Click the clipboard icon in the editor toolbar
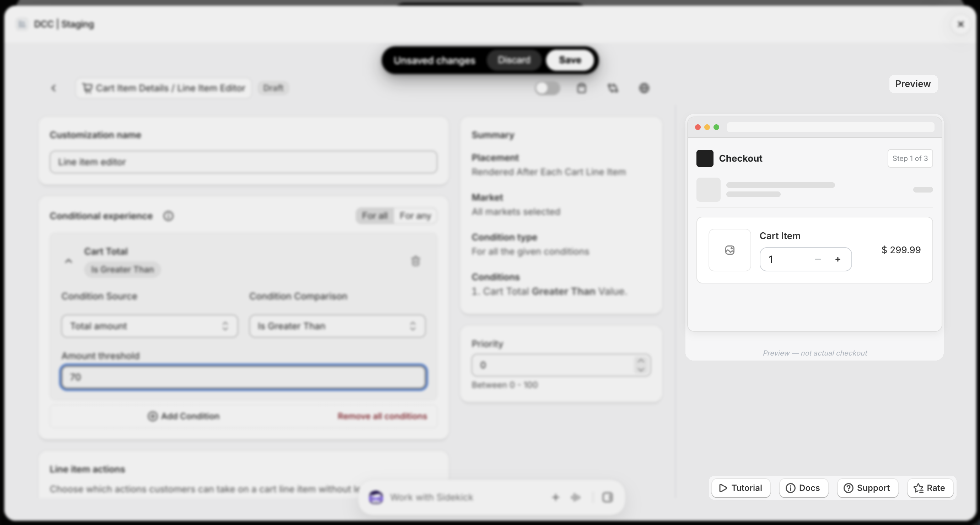The height and width of the screenshot is (525, 980). pyautogui.click(x=581, y=88)
